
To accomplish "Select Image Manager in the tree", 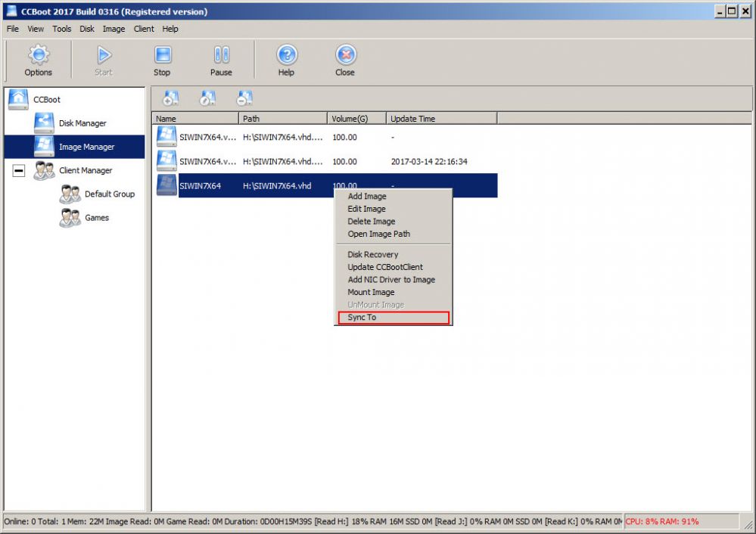I will tap(87, 147).
